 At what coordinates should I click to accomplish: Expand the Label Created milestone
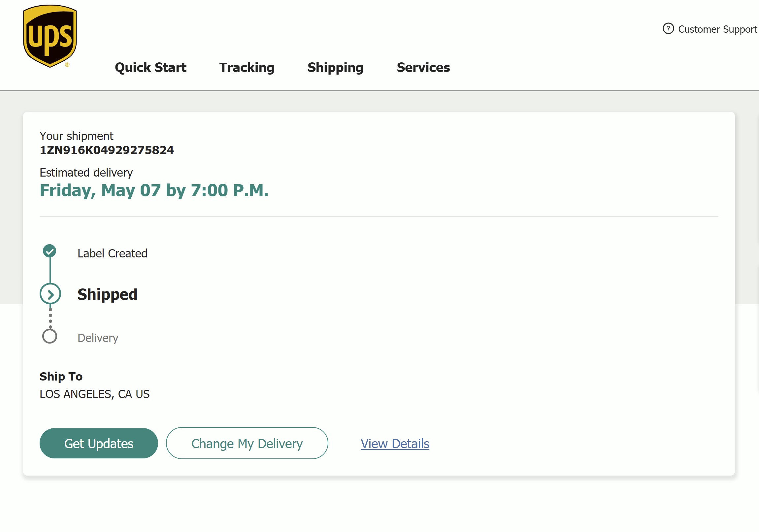[x=113, y=253]
